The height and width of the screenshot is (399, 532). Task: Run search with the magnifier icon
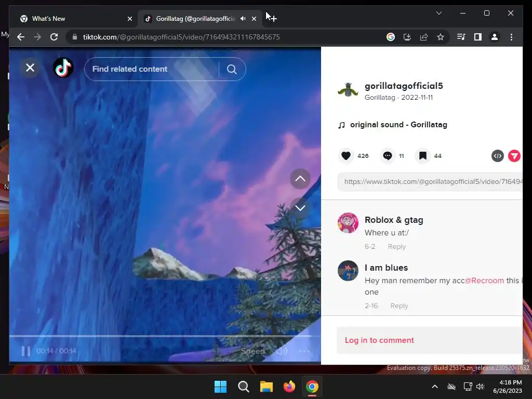pos(232,69)
